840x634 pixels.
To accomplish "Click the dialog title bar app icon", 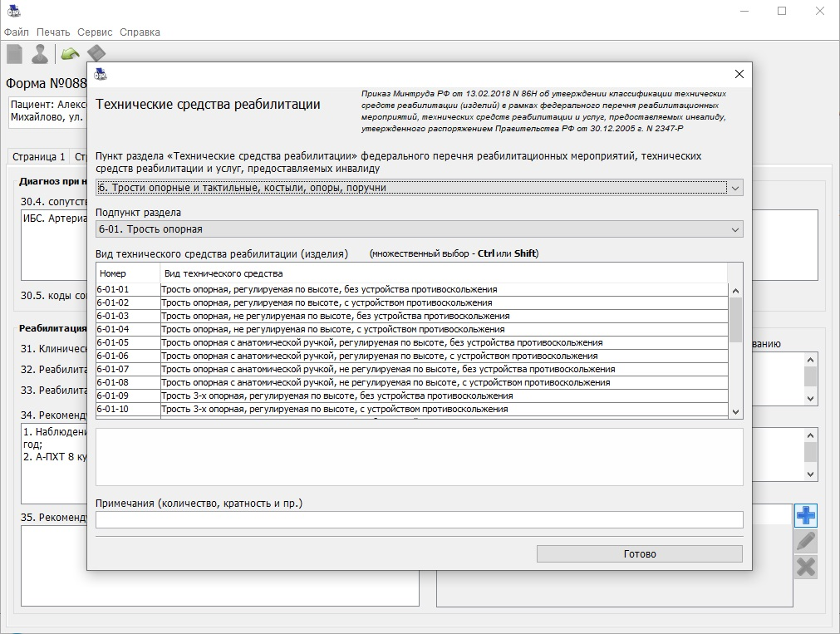I will pos(101,74).
